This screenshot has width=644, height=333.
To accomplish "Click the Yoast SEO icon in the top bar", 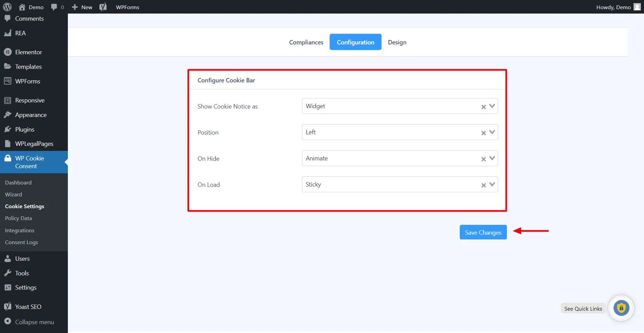I will [x=103, y=7].
